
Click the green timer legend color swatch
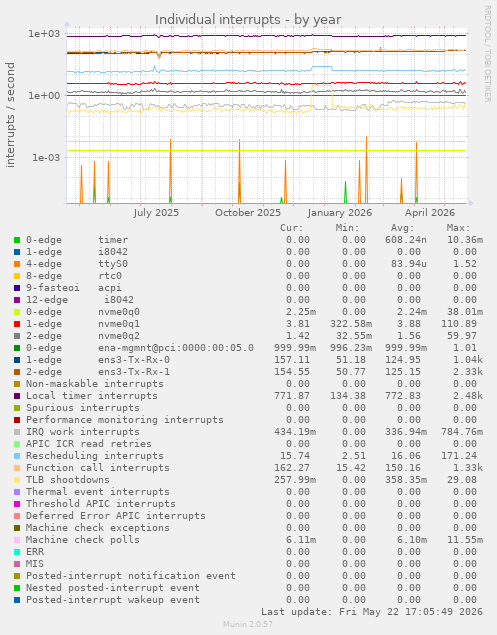pyautogui.click(x=17, y=240)
